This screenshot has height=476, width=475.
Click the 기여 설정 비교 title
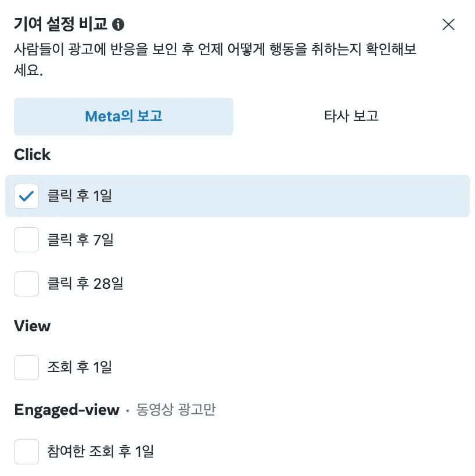tap(60, 24)
